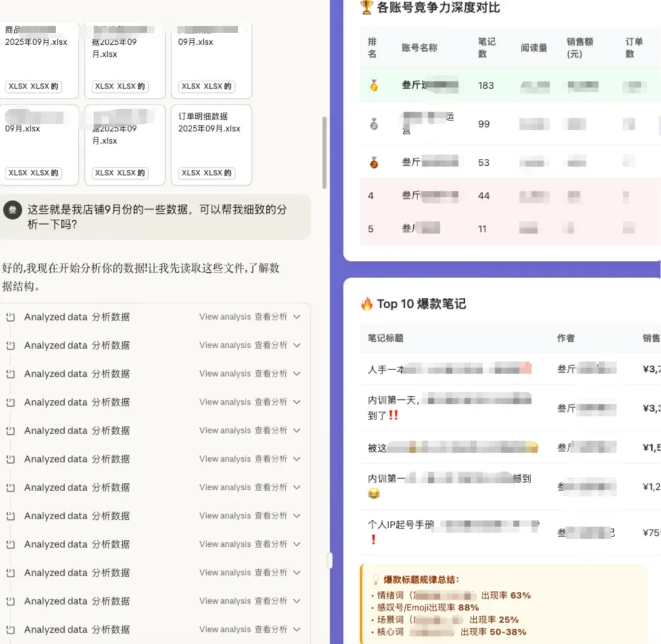Click the fire icon on the Top 10 爆款笔记 panel

pyautogui.click(x=367, y=303)
